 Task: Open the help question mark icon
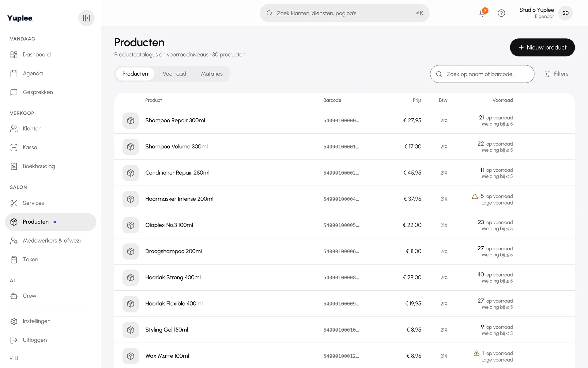pyautogui.click(x=501, y=13)
